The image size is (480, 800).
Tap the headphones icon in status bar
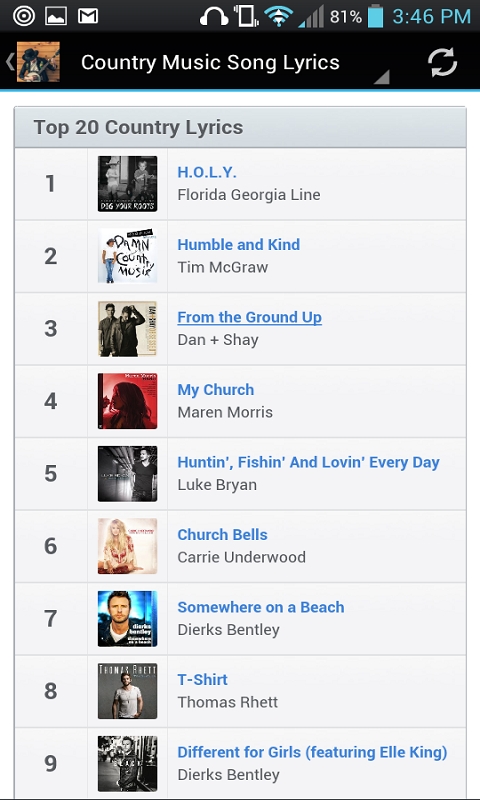tap(214, 17)
